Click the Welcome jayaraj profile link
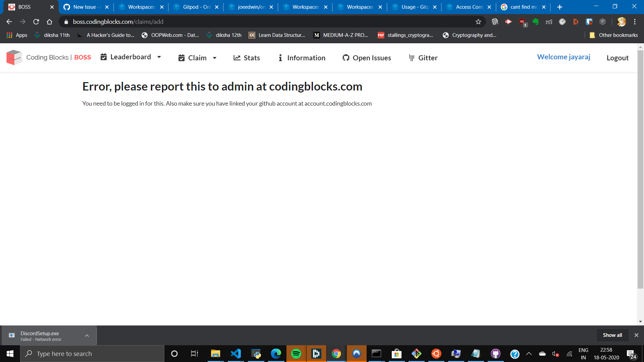Viewport: 644px width, 362px height. (563, 57)
